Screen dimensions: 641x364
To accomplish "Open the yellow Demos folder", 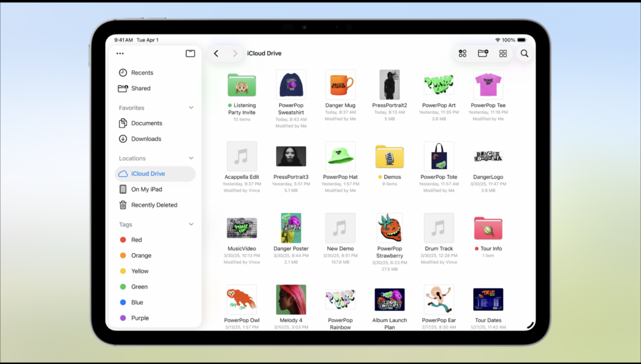I will (389, 157).
